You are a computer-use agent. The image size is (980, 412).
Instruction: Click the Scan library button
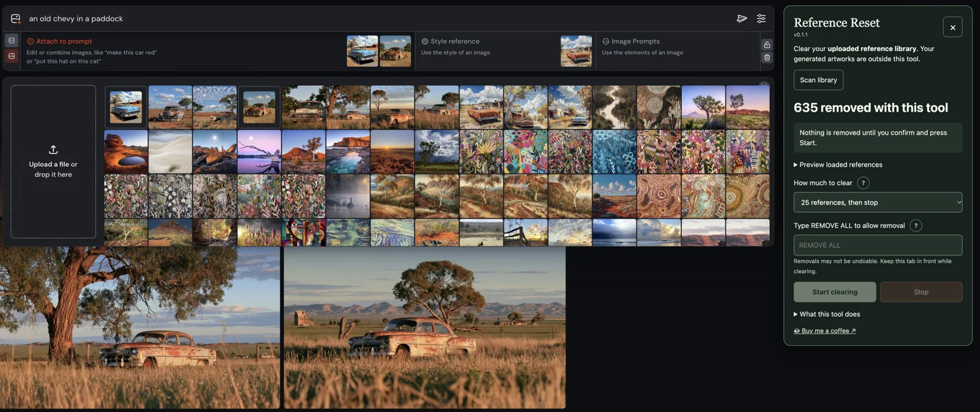[x=818, y=80]
